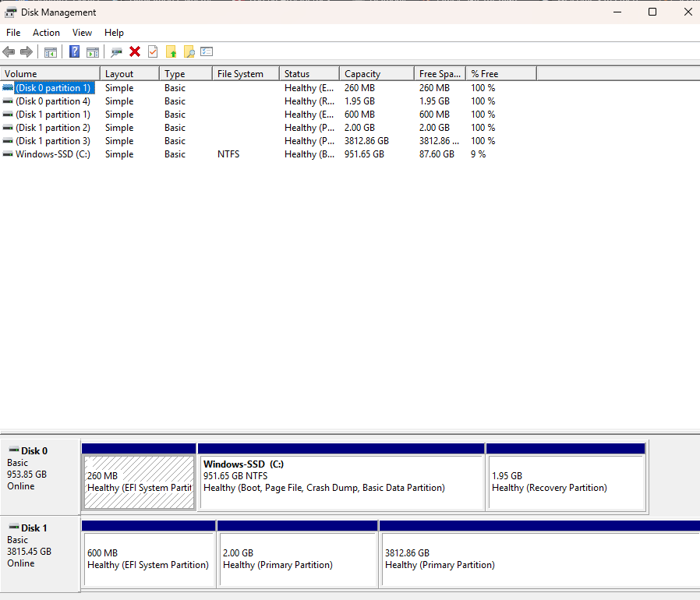Image resolution: width=700 pixels, height=600 pixels.
Task: Open the View menu
Action: (82, 33)
